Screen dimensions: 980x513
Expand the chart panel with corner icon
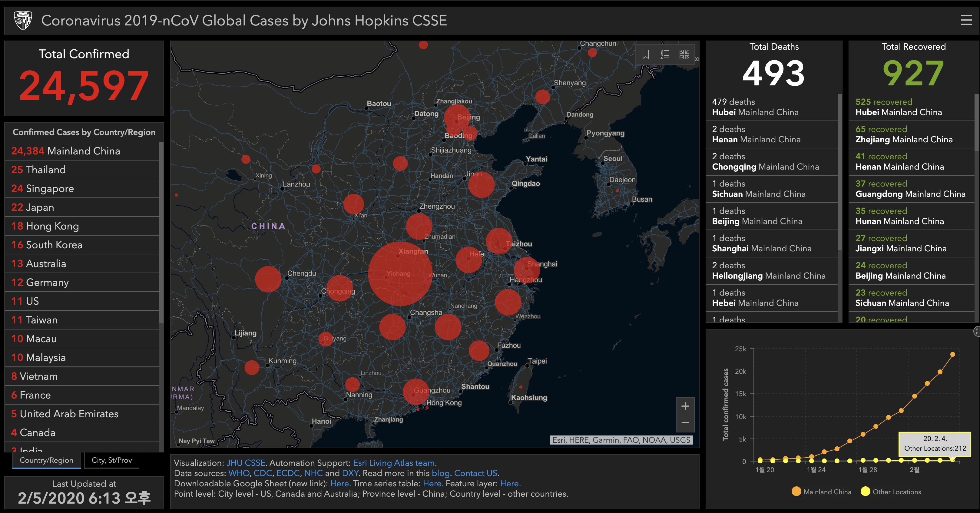click(977, 332)
